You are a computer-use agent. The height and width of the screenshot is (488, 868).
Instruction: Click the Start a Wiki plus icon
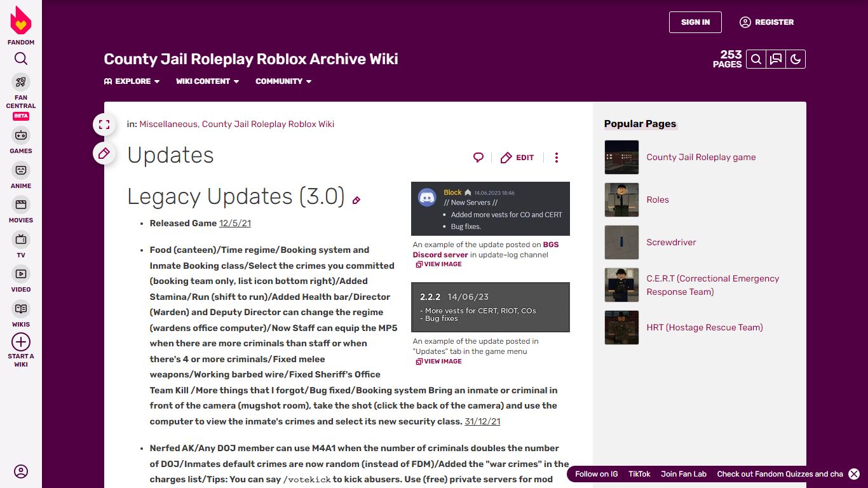pyautogui.click(x=21, y=342)
